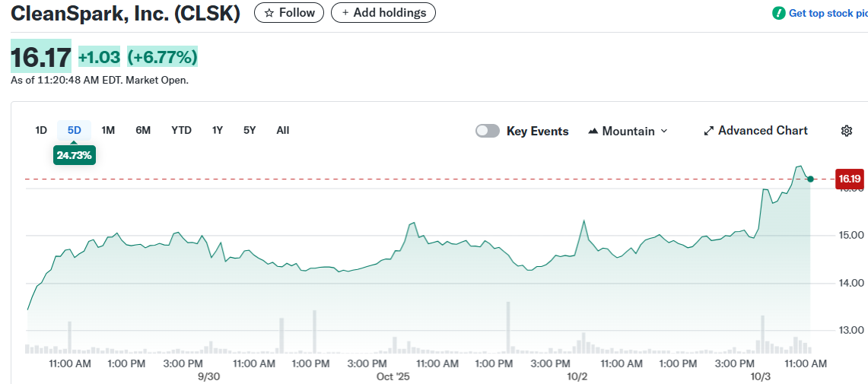Open the Advanced Chart view
Screen dimensions: 868x384
pyautogui.click(x=755, y=131)
